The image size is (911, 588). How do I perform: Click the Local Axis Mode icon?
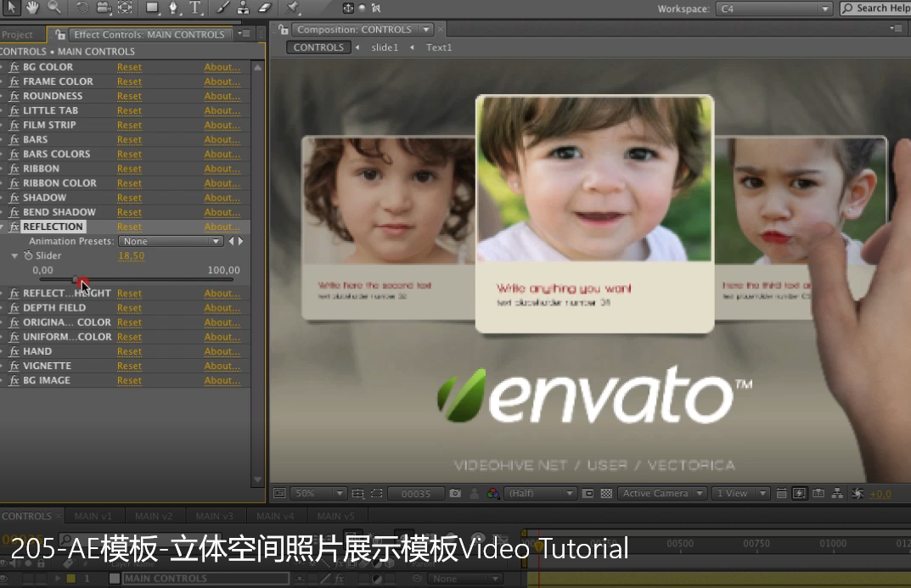[x=348, y=8]
